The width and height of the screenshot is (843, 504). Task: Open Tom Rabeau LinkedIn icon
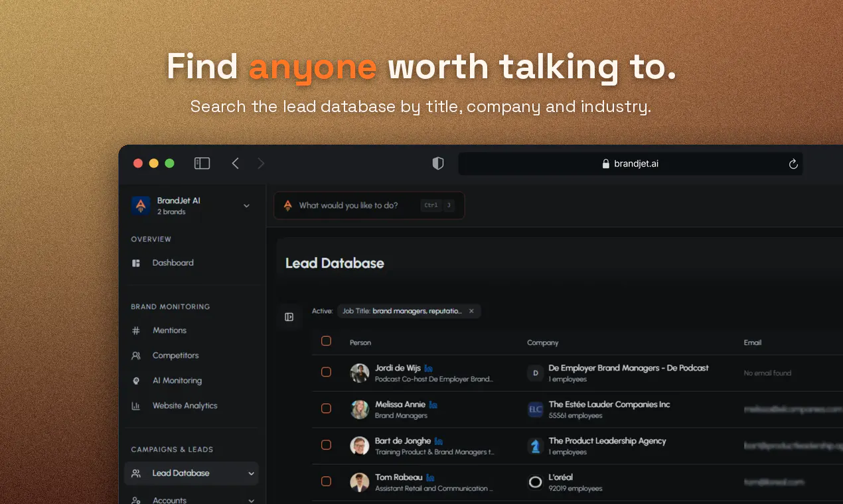click(x=430, y=477)
